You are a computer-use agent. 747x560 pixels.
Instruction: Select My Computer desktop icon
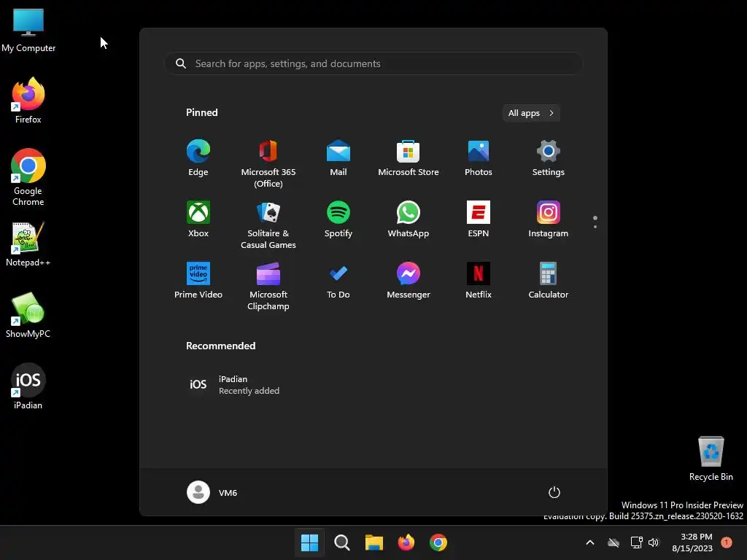coord(28,31)
